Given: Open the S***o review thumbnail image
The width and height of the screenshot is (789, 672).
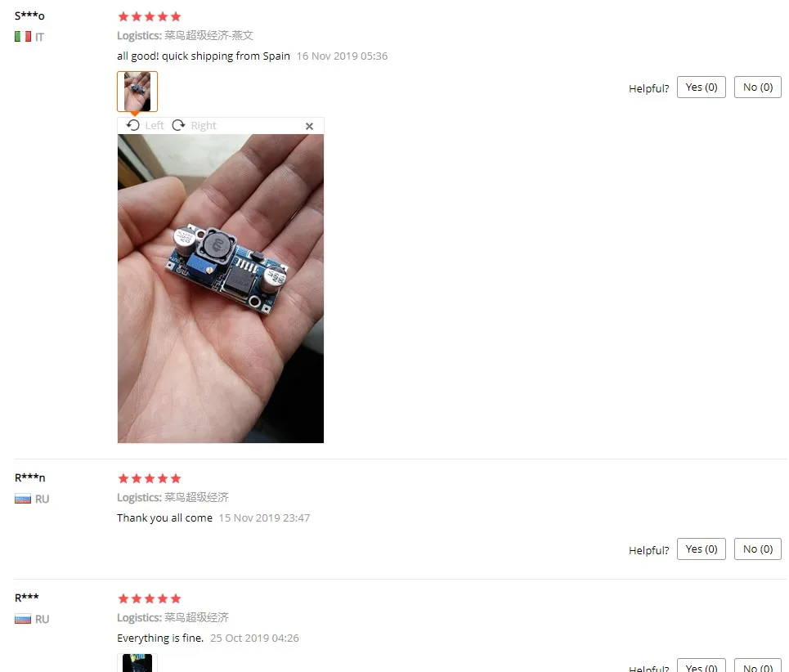Looking at the screenshot, I should click(137, 92).
